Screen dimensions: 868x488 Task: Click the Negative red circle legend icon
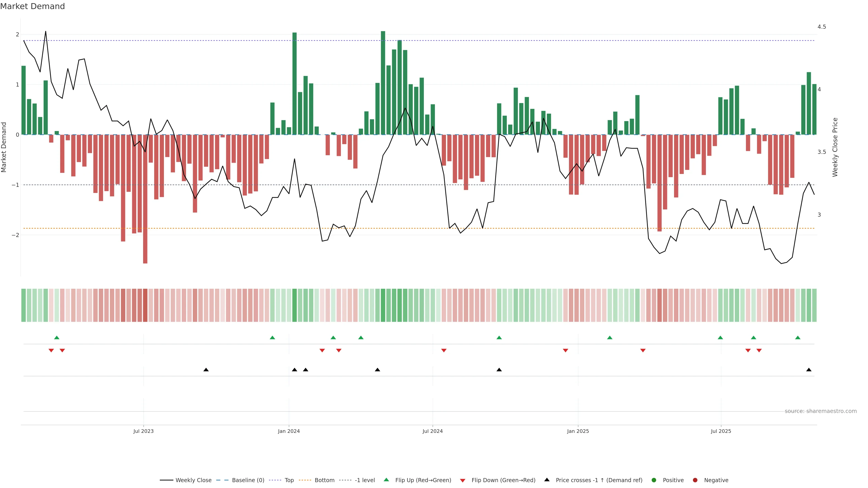pyautogui.click(x=695, y=480)
